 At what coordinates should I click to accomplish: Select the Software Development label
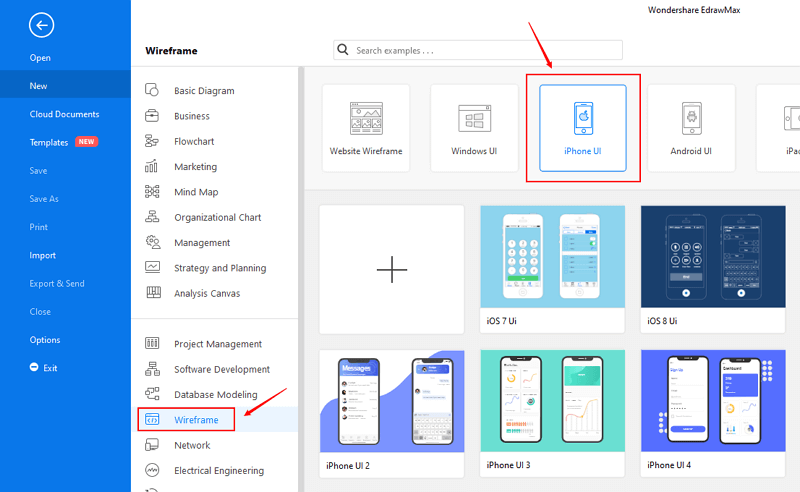(x=221, y=369)
